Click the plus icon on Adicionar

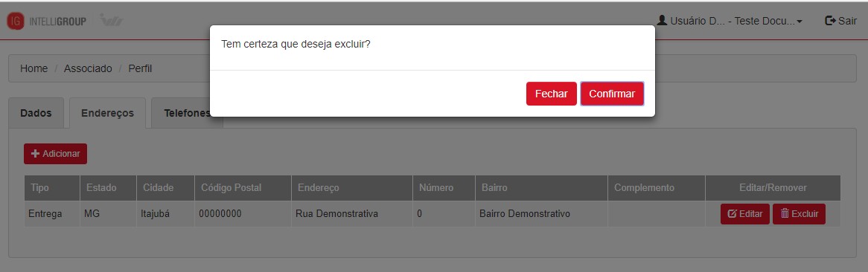point(36,154)
